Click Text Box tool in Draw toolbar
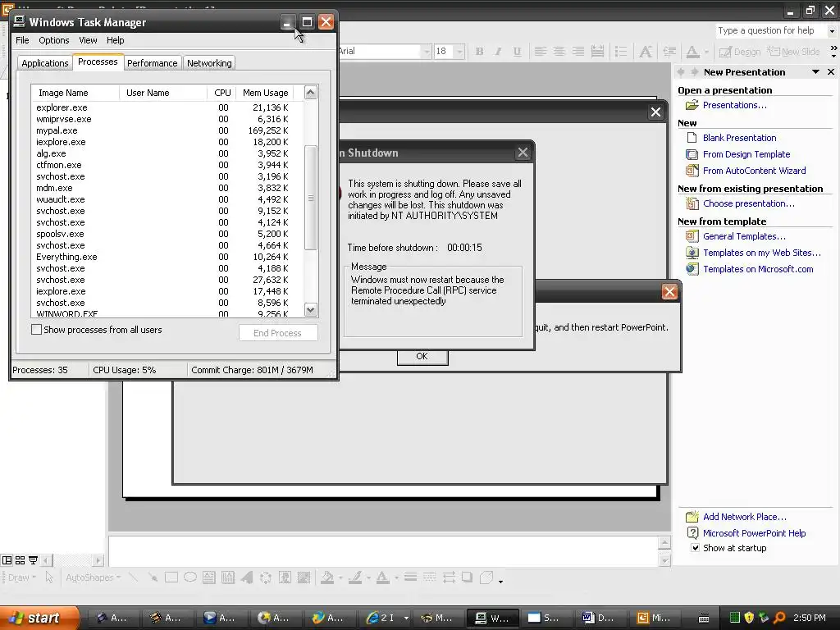Viewport: 840px width, 630px height. click(209, 577)
